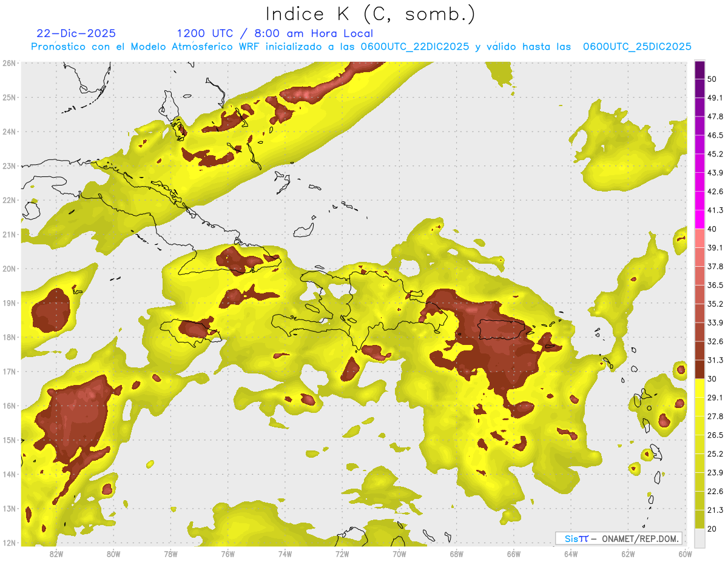Click the '60W' longitude axis label
The width and height of the screenshot is (728, 562).
684,554
